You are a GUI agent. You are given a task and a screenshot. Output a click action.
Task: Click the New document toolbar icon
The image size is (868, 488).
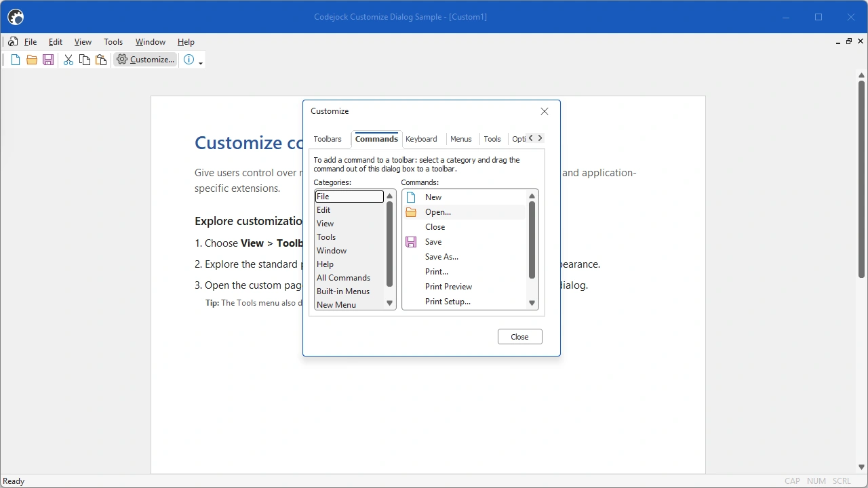coord(15,60)
